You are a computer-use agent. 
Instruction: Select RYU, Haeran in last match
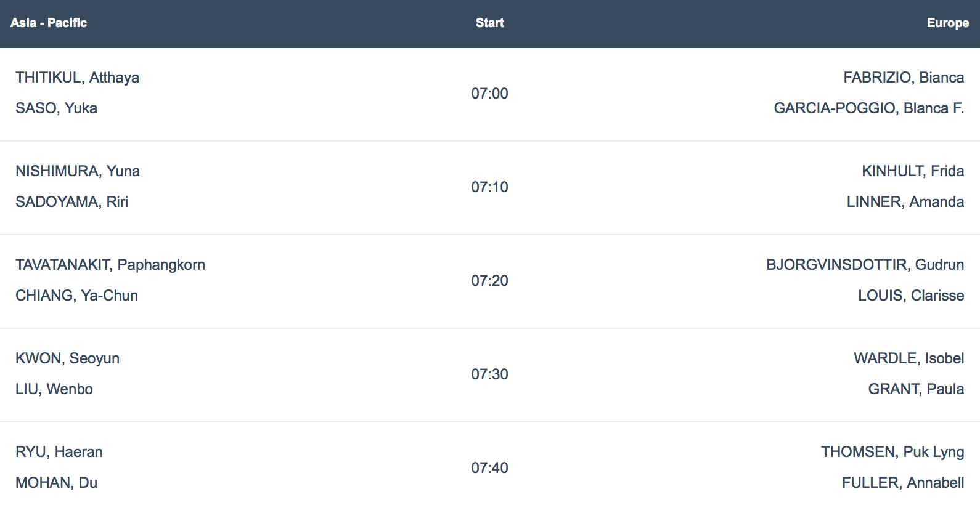click(59, 452)
